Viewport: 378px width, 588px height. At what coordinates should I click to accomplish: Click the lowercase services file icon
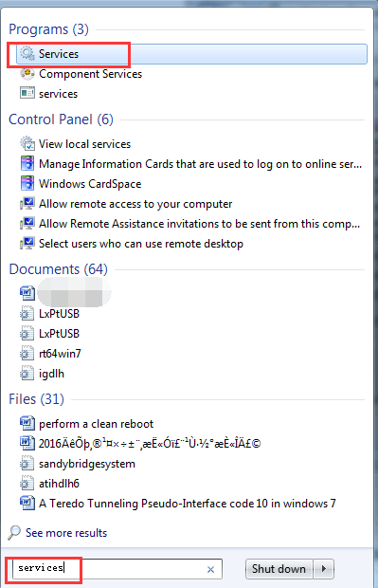pos(27,93)
